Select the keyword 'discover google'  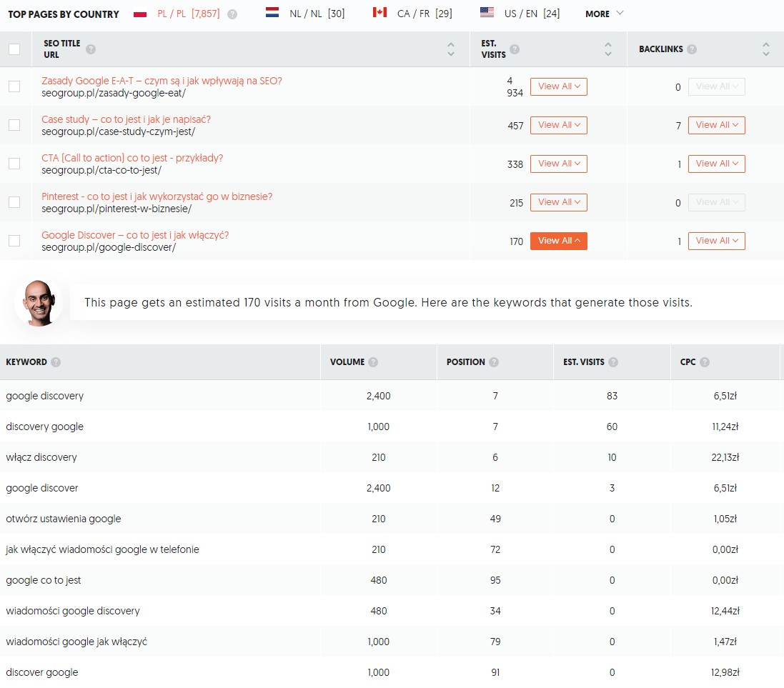coord(42,672)
